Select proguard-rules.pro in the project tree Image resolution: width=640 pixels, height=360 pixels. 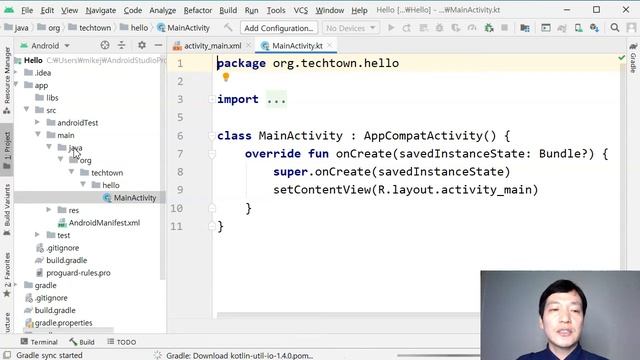pos(73,273)
